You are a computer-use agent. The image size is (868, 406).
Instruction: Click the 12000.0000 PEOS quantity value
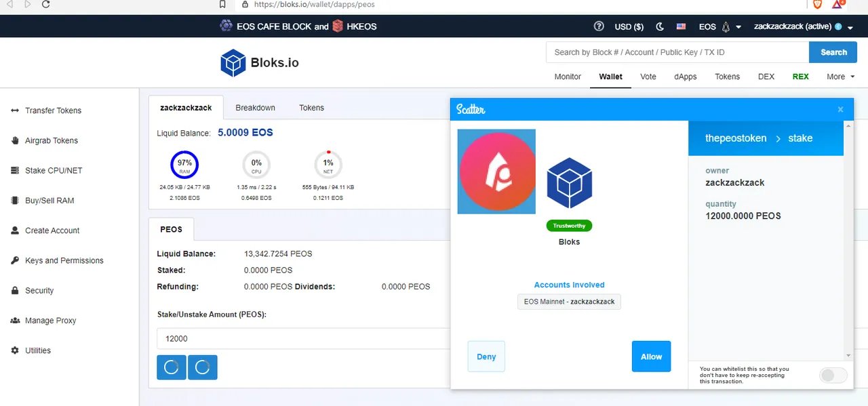[x=743, y=216]
